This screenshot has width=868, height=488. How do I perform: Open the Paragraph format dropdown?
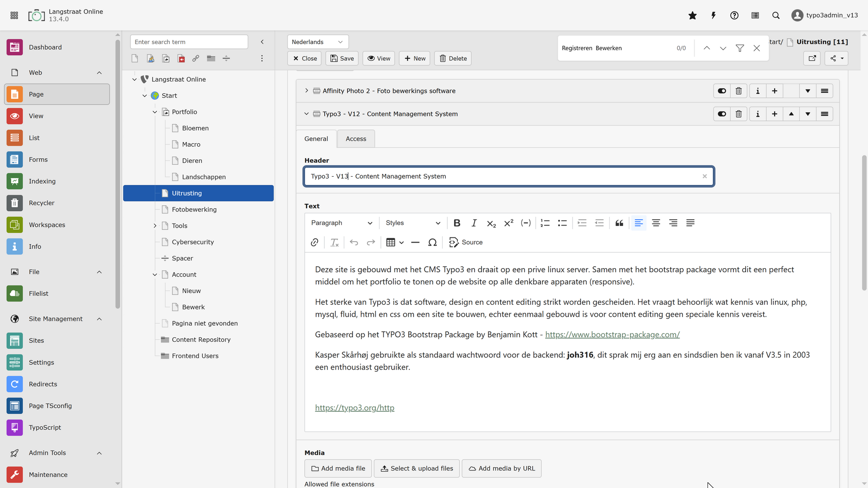[x=341, y=223]
